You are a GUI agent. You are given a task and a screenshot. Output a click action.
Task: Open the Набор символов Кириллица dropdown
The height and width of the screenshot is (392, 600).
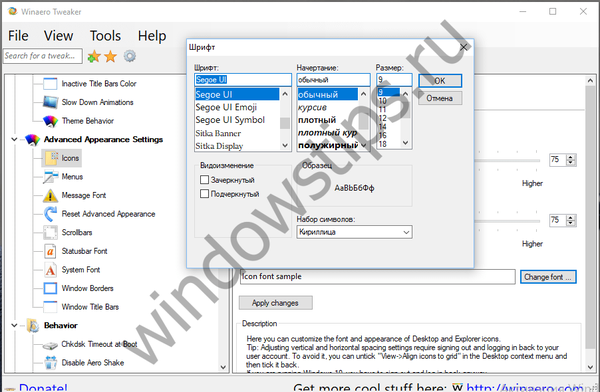point(354,232)
